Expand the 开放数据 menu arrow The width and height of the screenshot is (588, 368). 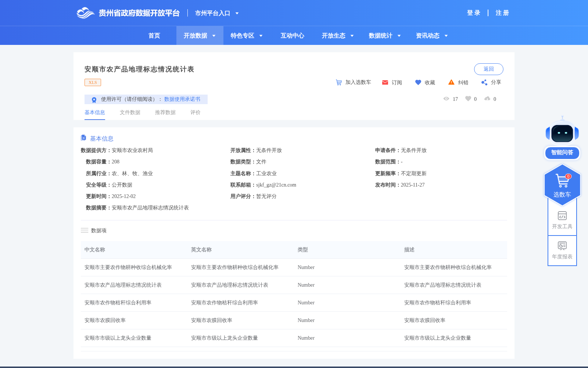[214, 36]
